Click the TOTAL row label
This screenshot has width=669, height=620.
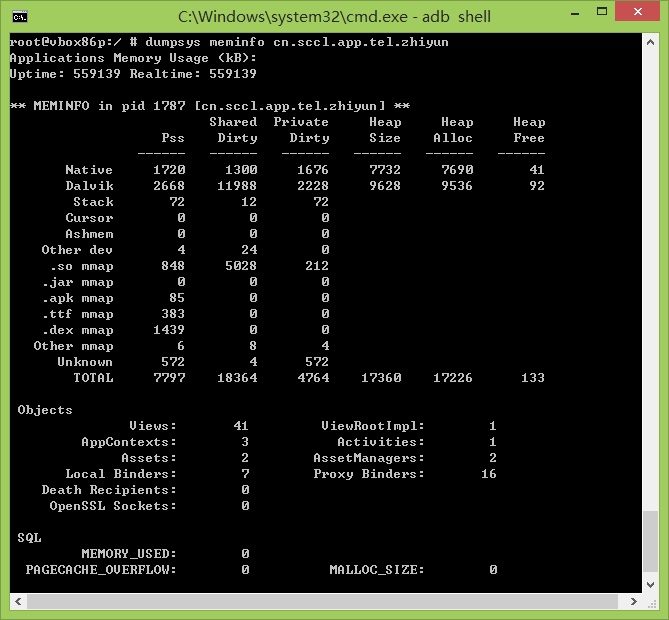[93, 378]
